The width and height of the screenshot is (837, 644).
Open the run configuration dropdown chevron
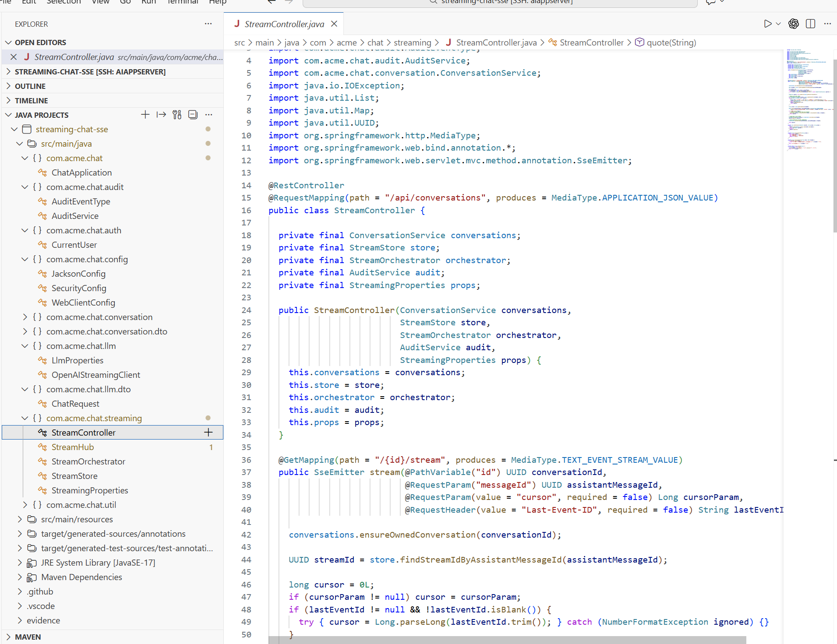(777, 24)
